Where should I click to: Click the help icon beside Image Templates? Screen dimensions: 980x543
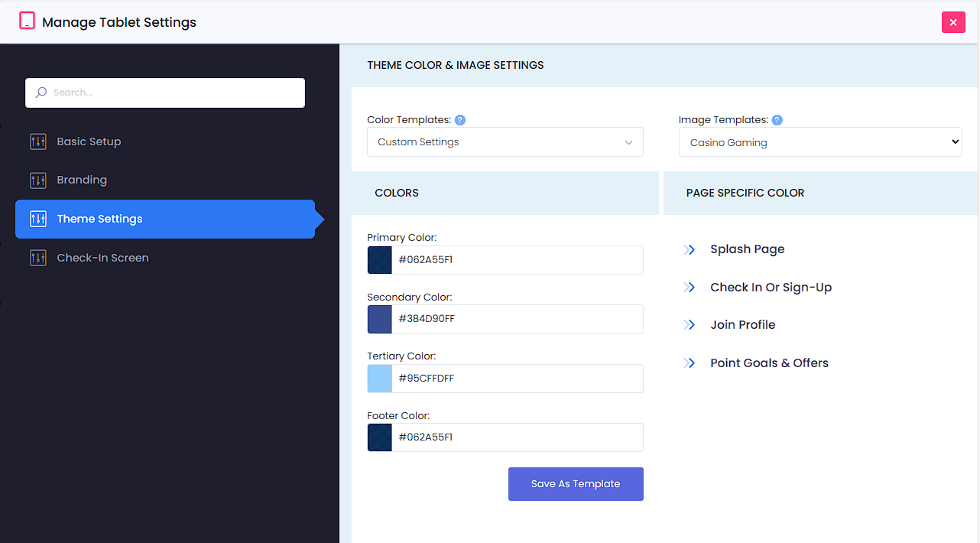coord(777,120)
